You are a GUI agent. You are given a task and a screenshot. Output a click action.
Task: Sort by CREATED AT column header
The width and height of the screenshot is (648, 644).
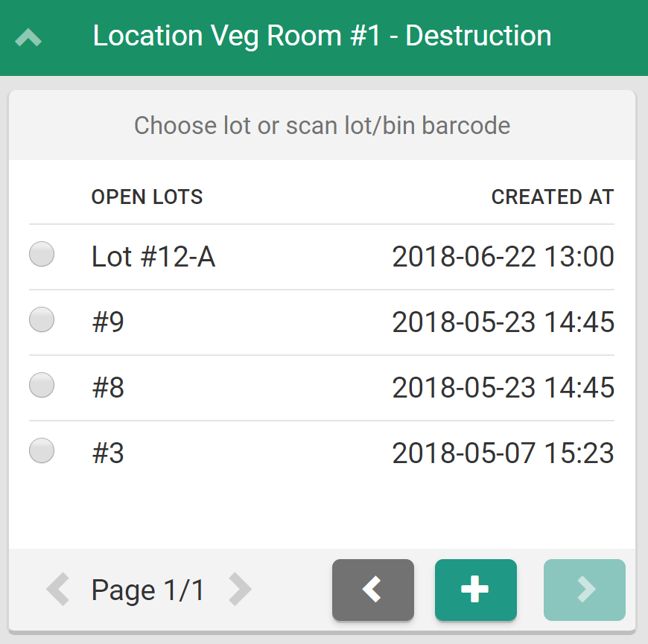tap(552, 197)
